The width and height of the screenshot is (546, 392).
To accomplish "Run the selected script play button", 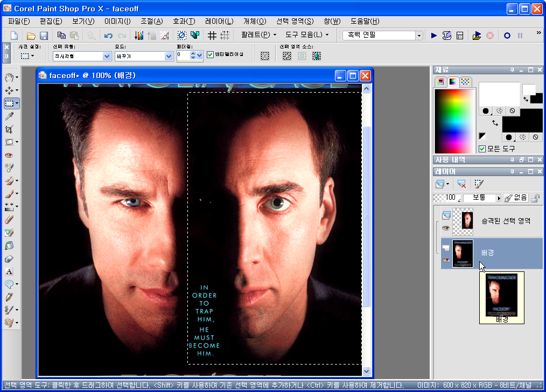I will (x=434, y=35).
